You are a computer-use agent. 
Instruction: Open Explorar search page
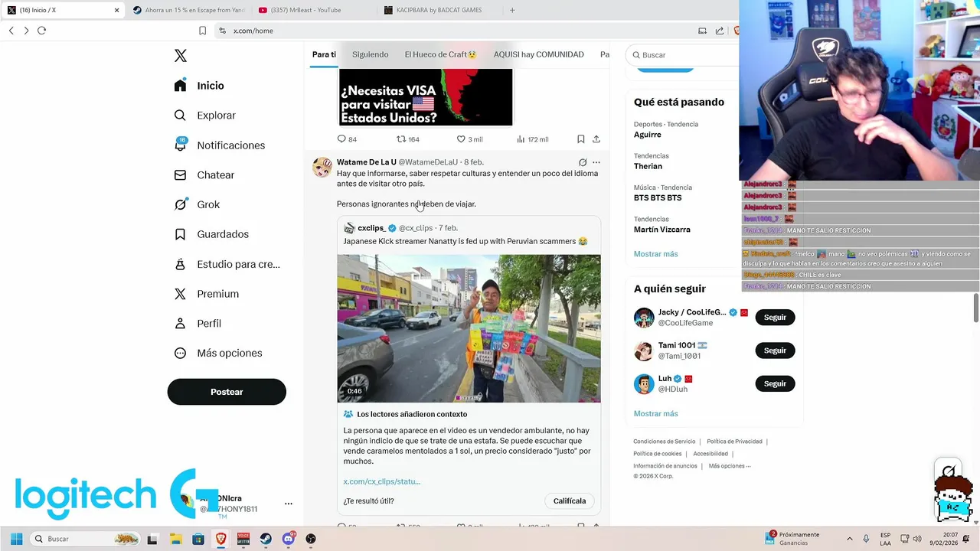204,116
